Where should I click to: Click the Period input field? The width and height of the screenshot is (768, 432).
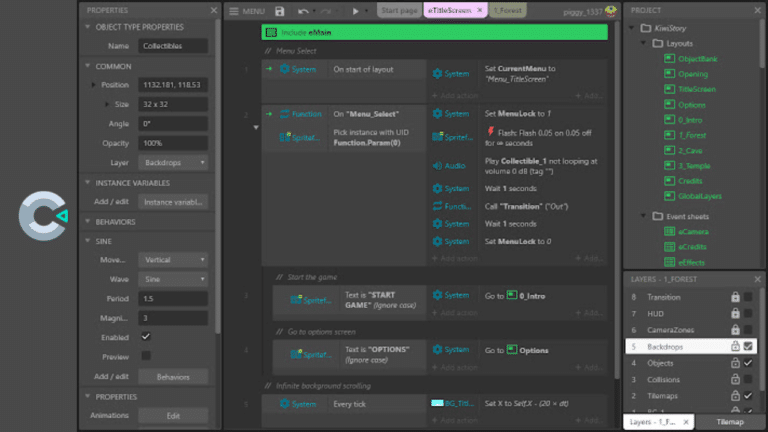coord(173,298)
